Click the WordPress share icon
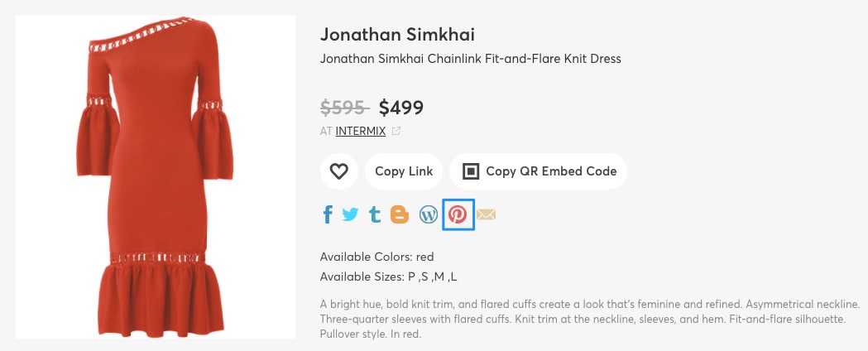 429,215
